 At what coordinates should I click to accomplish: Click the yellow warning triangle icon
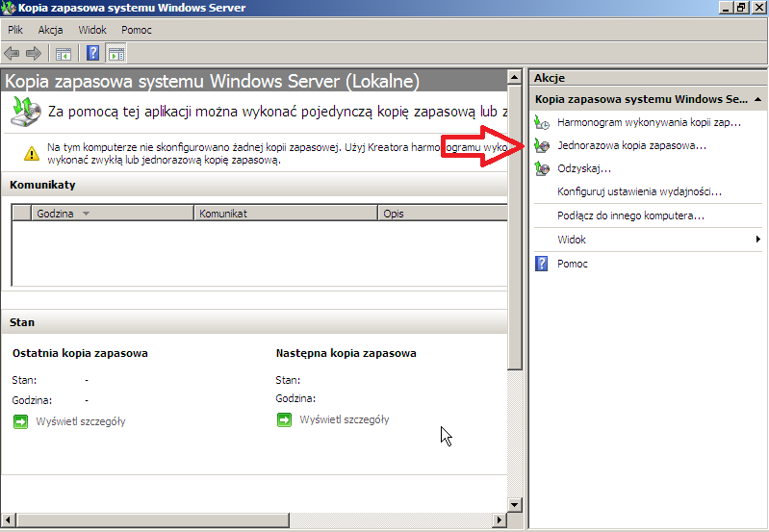point(32,154)
